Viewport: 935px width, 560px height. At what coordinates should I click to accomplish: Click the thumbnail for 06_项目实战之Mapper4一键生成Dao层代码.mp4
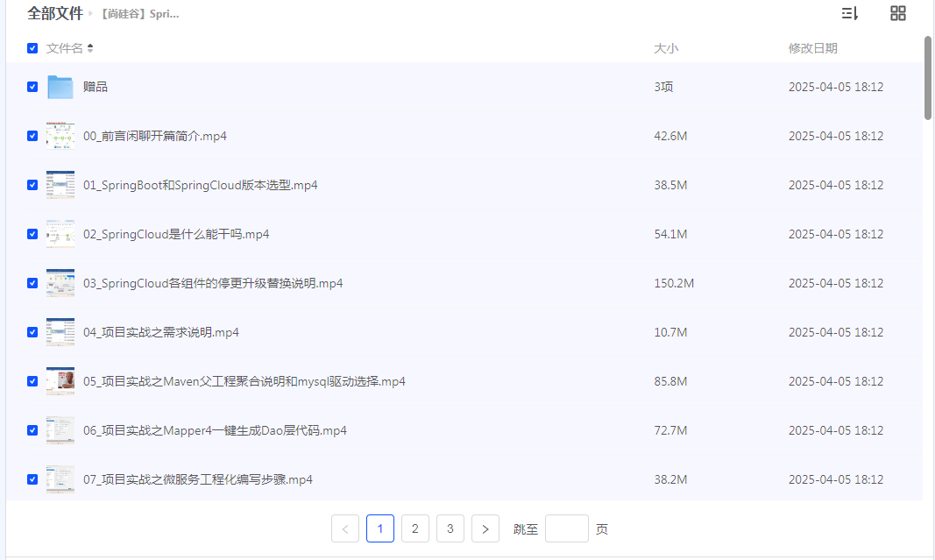coord(59,430)
